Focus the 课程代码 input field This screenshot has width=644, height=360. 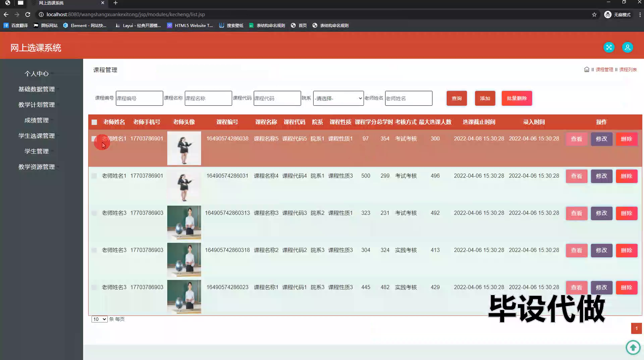(277, 98)
